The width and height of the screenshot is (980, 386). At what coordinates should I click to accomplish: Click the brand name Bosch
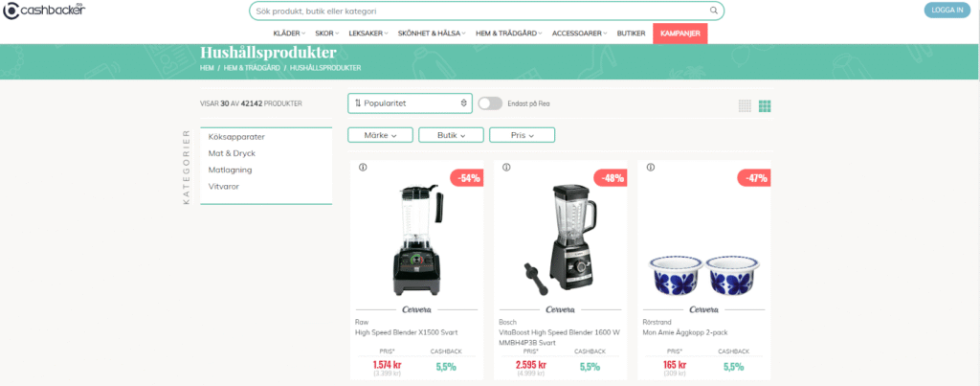[507, 322]
